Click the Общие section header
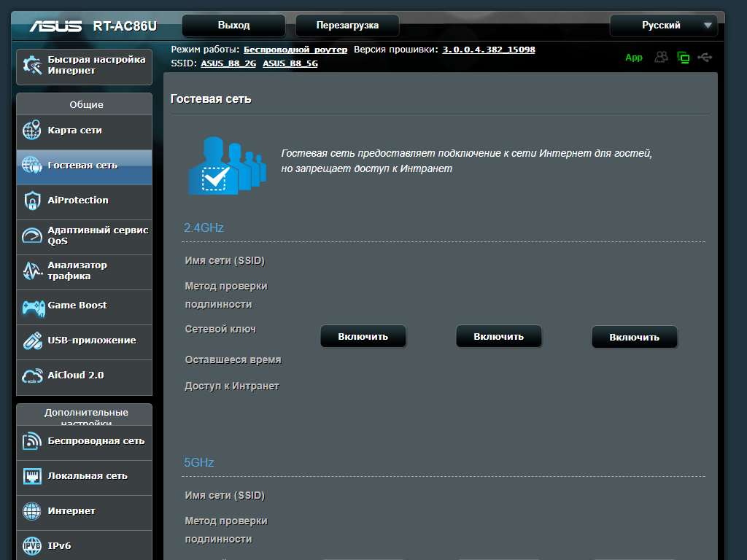747x560 pixels. 86,105
